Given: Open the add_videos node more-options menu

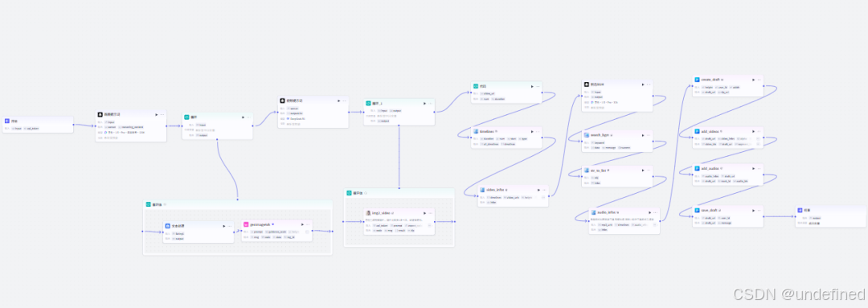Looking at the screenshot, I should point(759,132).
